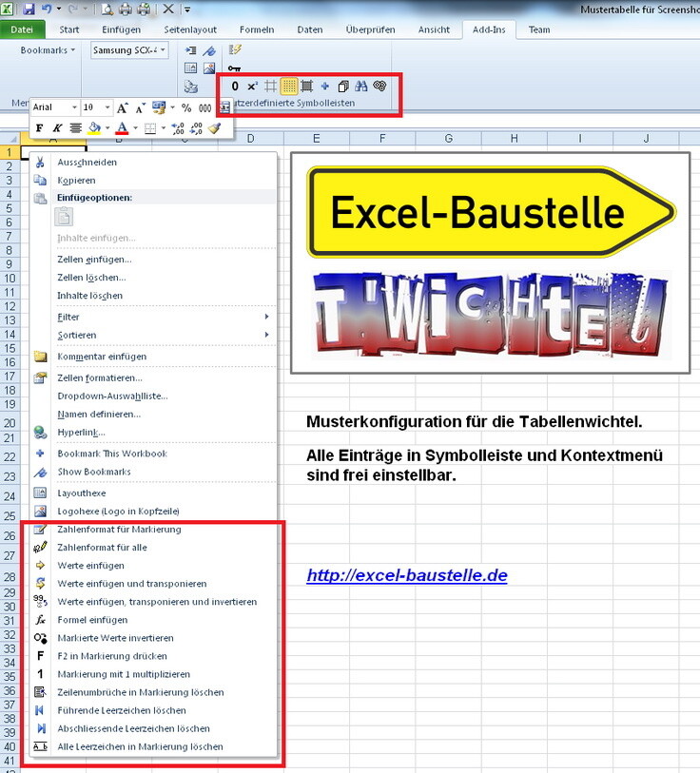Click the format painter brush icon
This screenshot has width=700, height=773.
[x=214, y=128]
